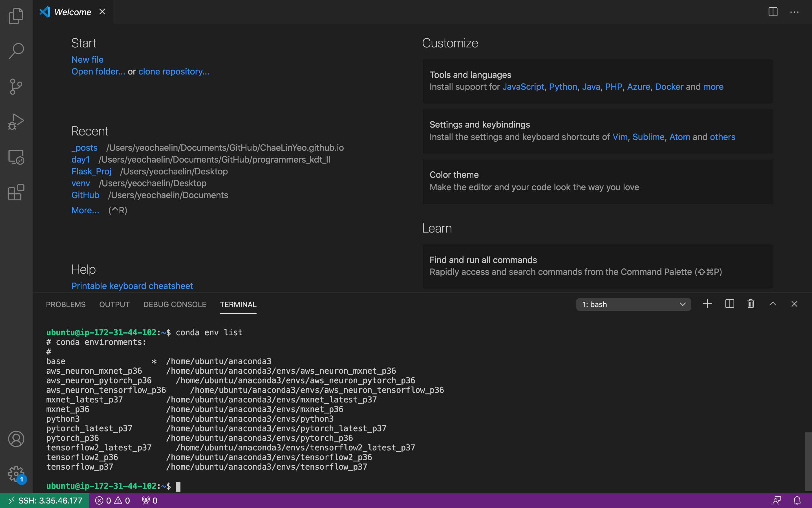Switch to the PROBLEMS panel tab
The width and height of the screenshot is (812, 508).
click(66, 305)
